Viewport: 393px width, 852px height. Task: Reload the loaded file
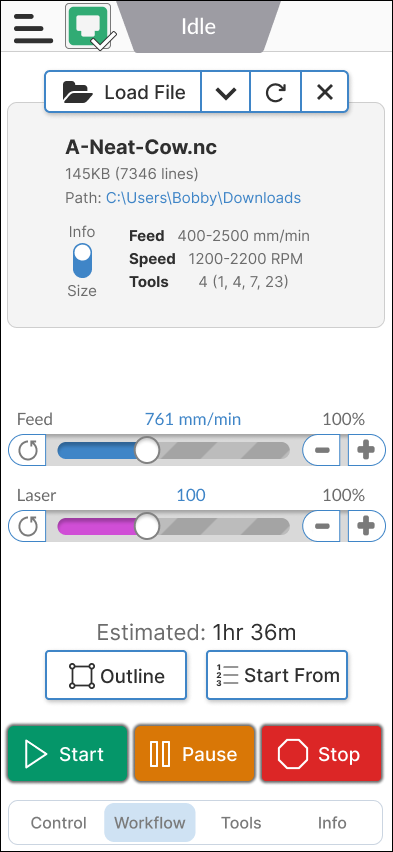click(276, 92)
